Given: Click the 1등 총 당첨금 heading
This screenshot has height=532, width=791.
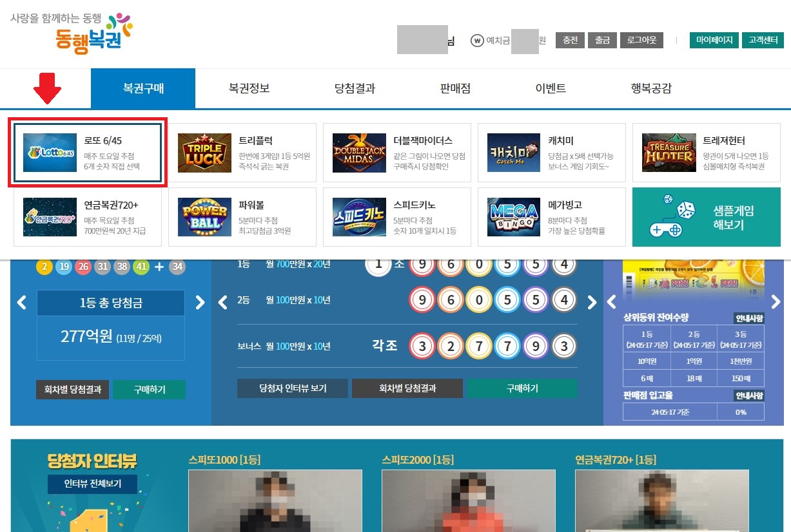Looking at the screenshot, I should click(111, 303).
